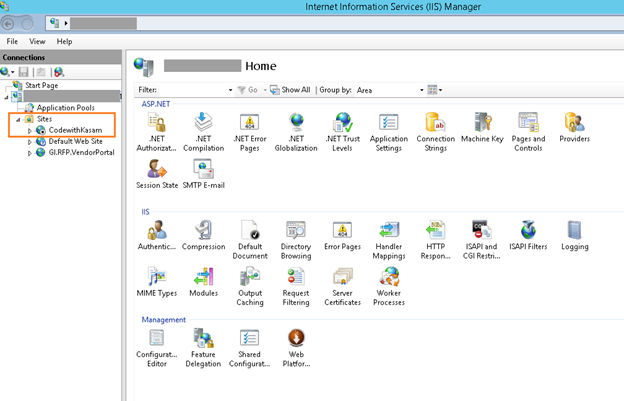Open Application Settings feature
Viewport: 624px width, 401px height.
[389, 132]
